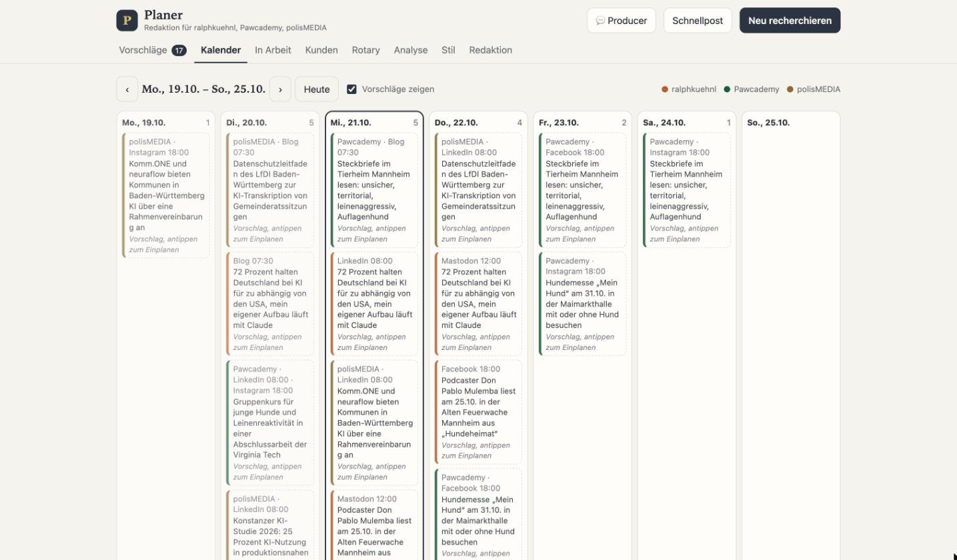Open the Redaktion tab
957x560 pixels.
coord(491,50)
